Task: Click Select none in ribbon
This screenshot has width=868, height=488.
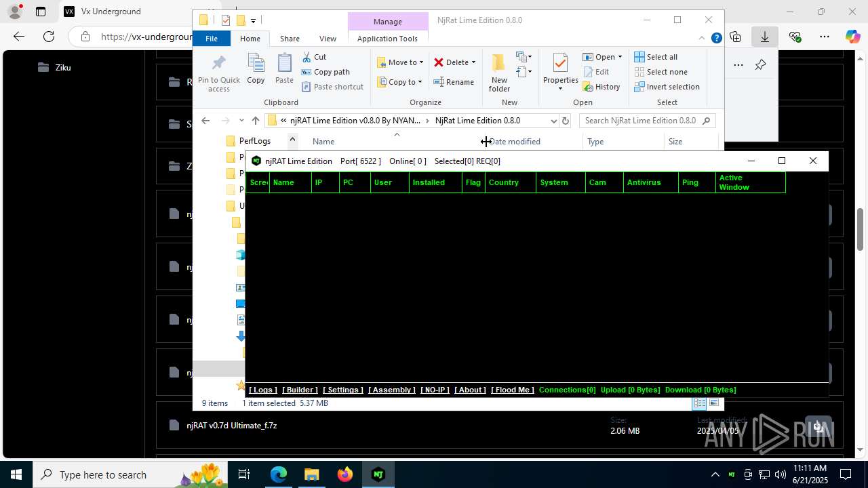Action: [x=660, y=72]
